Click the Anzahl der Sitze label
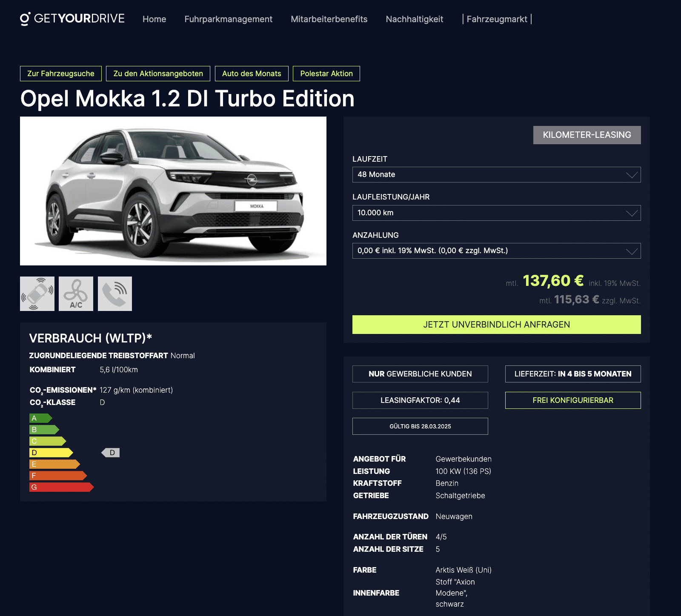 click(388, 549)
